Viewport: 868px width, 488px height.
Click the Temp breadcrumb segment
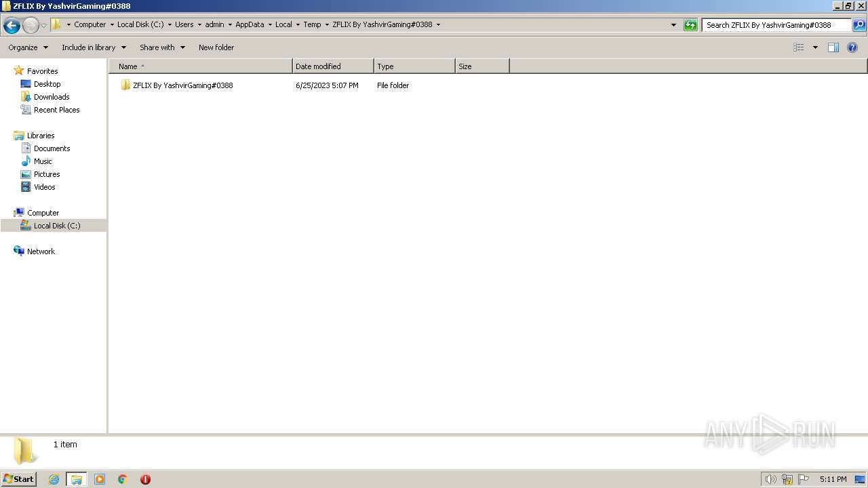point(312,24)
